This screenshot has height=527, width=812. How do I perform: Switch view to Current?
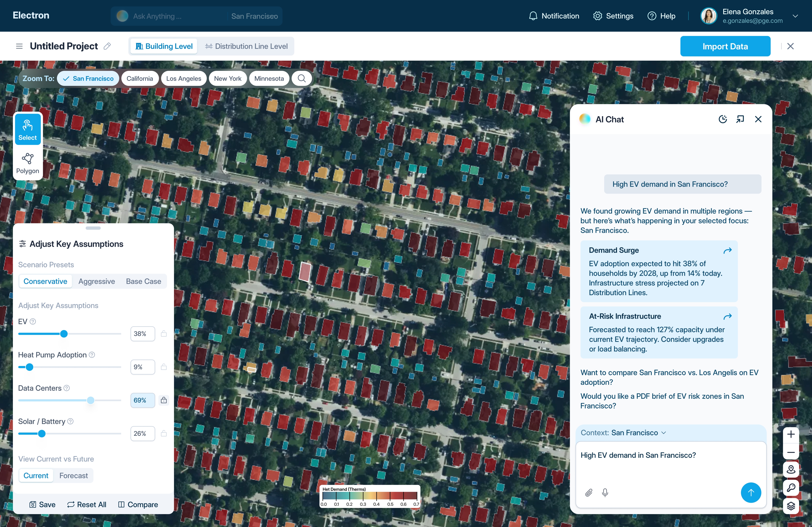36,475
